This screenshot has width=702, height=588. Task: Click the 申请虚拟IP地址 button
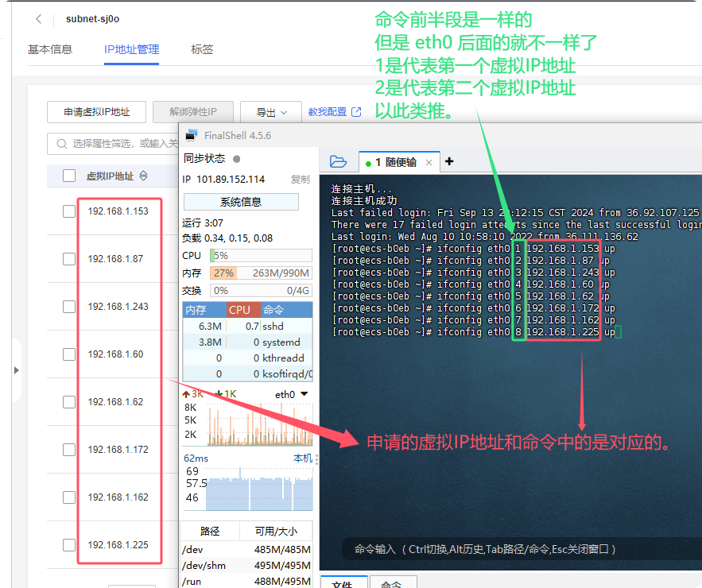(97, 113)
